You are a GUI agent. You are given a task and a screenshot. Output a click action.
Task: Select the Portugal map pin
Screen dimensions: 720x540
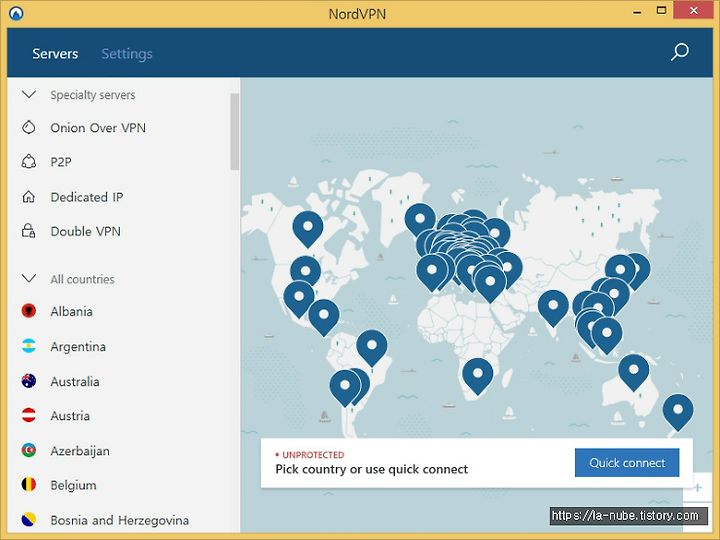tap(432, 273)
